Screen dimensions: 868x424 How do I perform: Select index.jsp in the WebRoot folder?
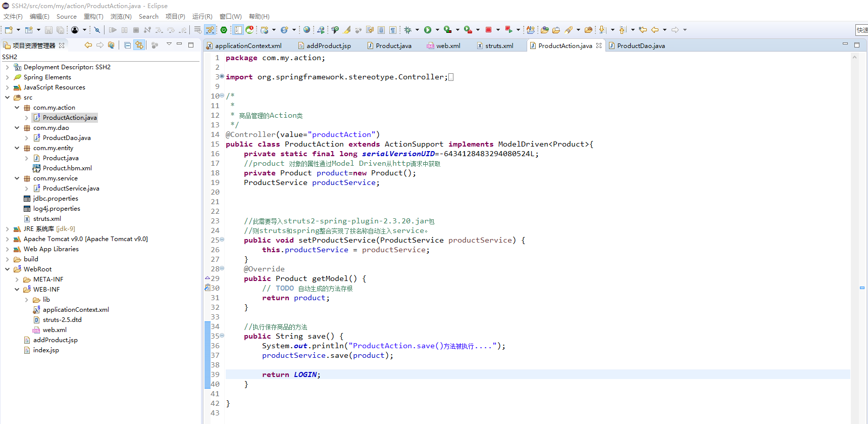[x=46, y=350]
